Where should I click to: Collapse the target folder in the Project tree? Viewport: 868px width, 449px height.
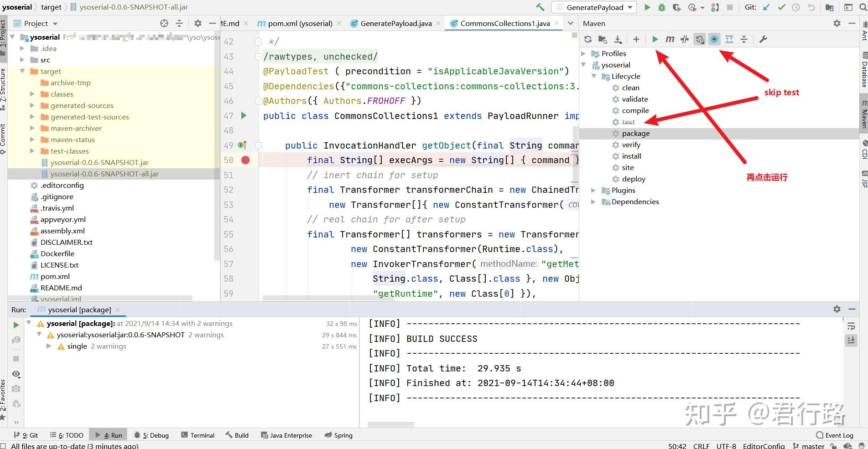[x=22, y=72]
